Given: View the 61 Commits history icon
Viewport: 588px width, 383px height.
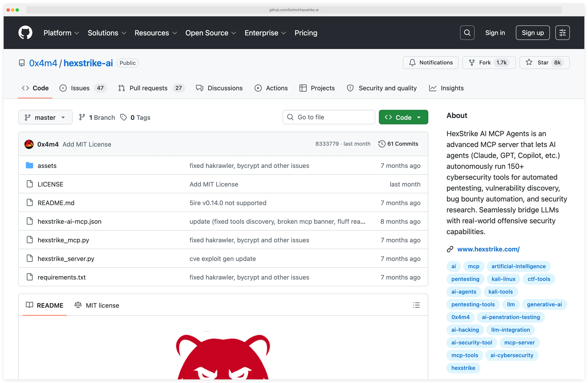Looking at the screenshot, I should [382, 144].
